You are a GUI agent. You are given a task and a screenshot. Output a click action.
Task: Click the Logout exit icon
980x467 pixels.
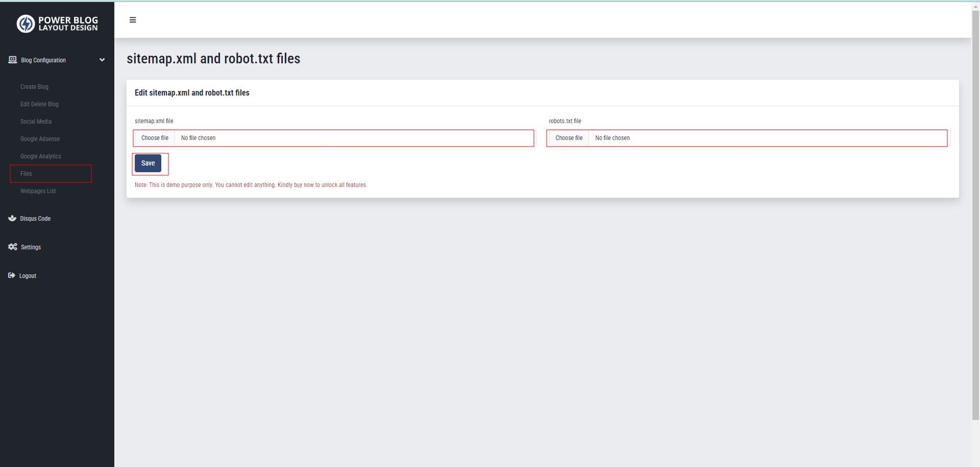tap(12, 275)
